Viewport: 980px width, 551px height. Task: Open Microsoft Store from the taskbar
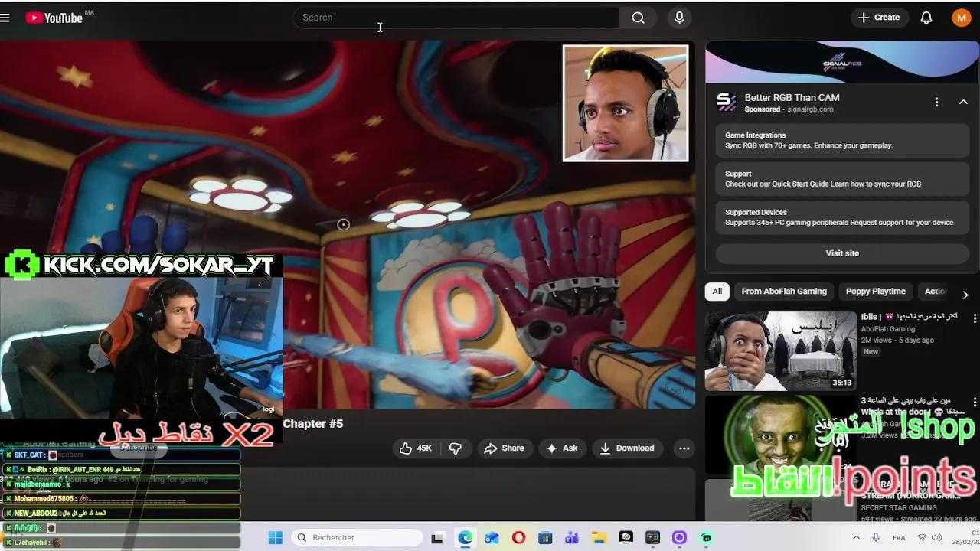coord(545,537)
